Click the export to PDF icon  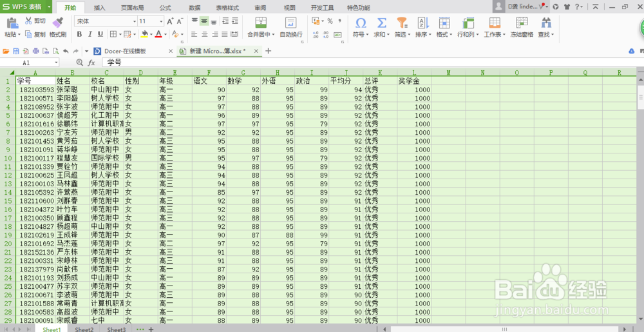tap(26, 51)
